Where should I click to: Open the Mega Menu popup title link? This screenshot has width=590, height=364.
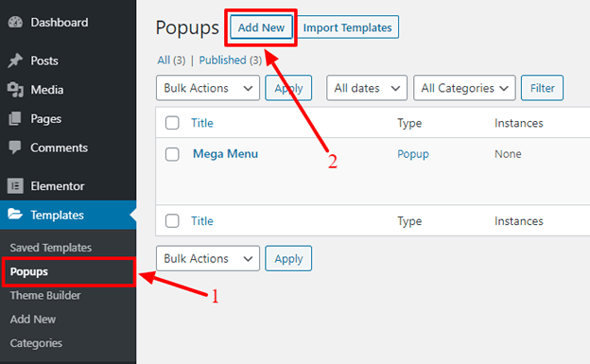tap(225, 154)
